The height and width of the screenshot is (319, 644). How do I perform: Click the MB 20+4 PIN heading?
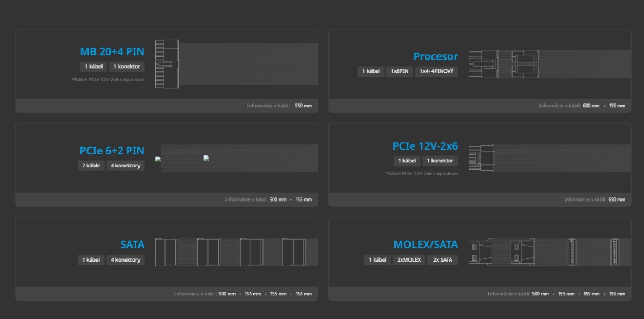[112, 52]
